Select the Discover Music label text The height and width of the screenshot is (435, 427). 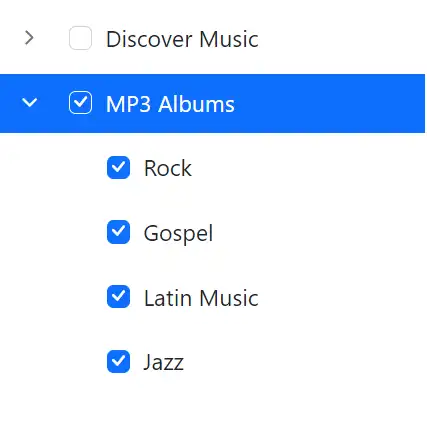click(182, 39)
